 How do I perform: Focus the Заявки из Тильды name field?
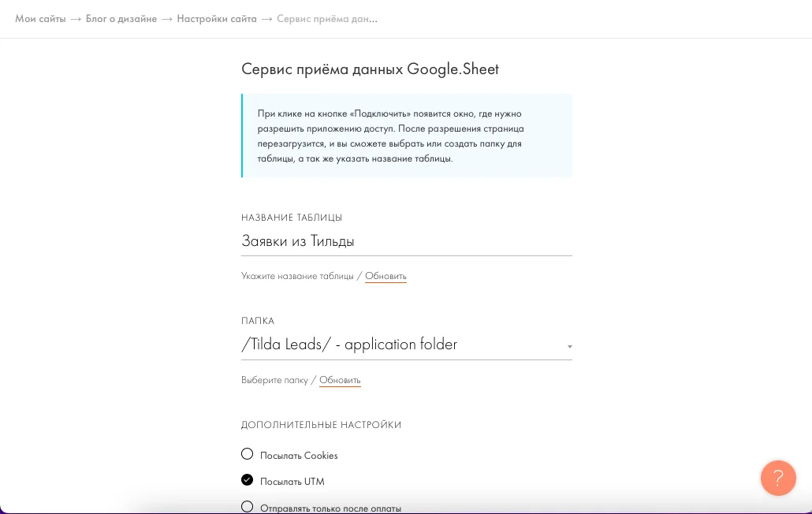click(406, 241)
